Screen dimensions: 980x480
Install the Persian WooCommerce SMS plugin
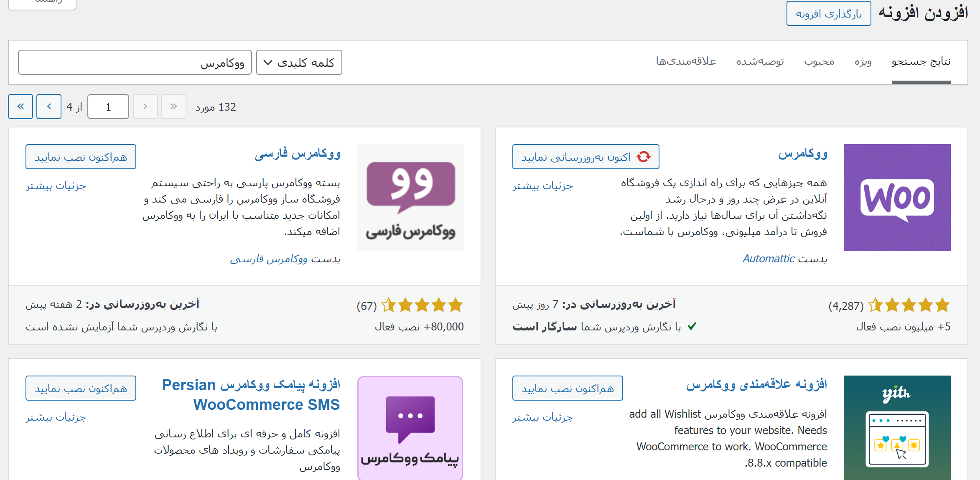[81, 388]
